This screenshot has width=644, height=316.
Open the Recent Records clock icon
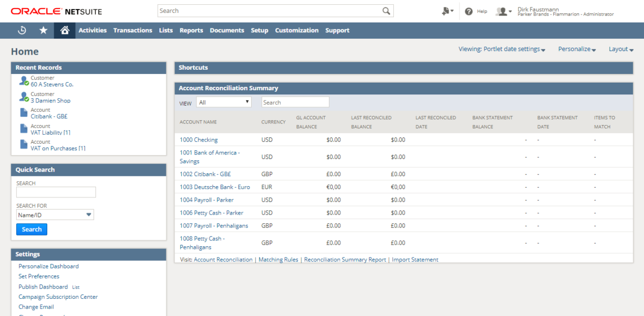[x=22, y=31]
